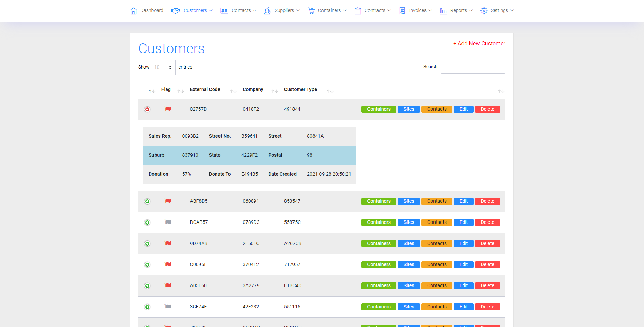This screenshot has width=644, height=327.
Task: Click into the Search input field
Action: 473,67
